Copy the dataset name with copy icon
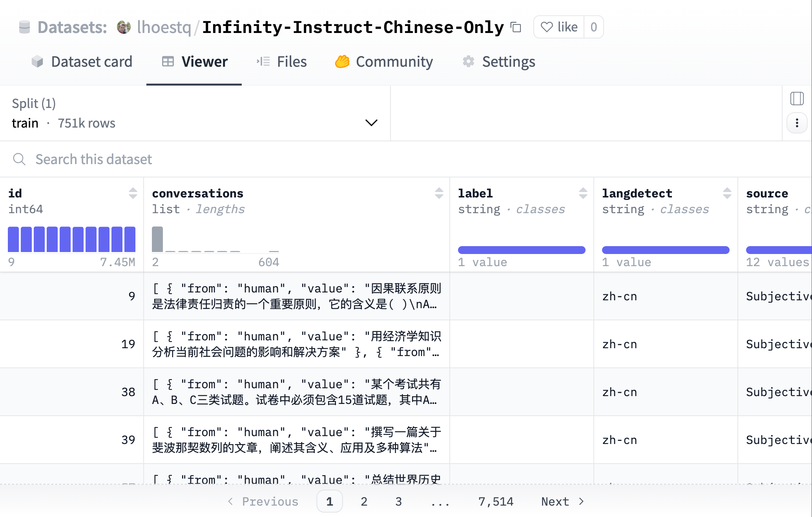The height and width of the screenshot is (517, 812). click(516, 27)
